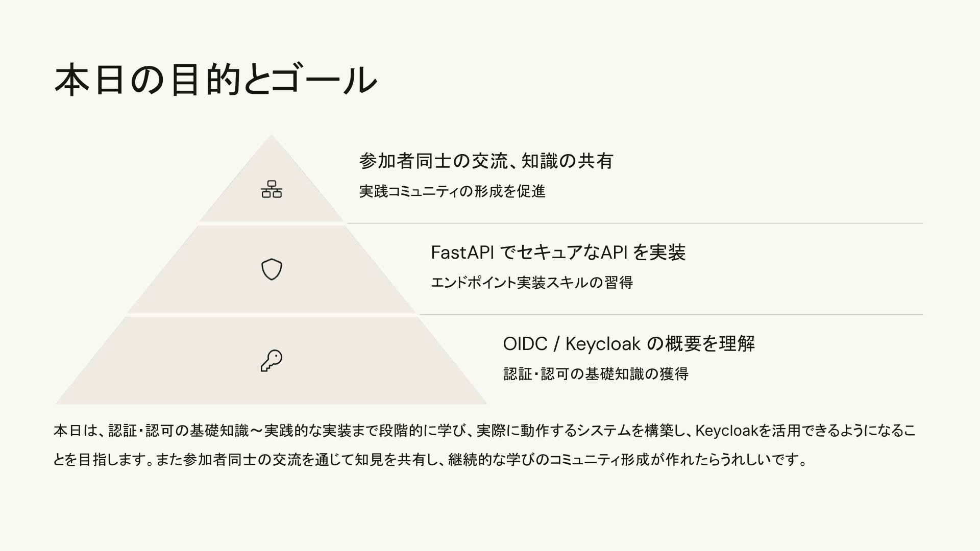980x551 pixels.
Task: Click the heading FastAPI でセキュアなAPI を実装
Action: (558, 253)
